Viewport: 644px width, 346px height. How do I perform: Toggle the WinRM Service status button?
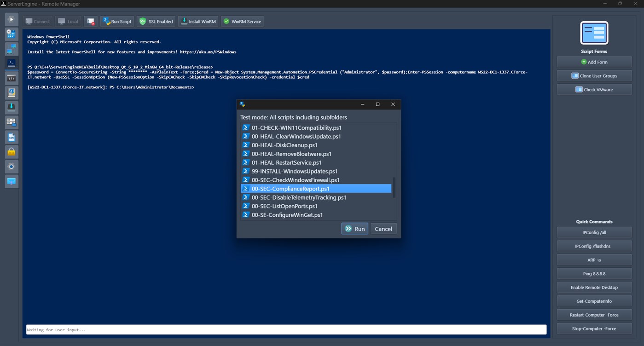(x=242, y=21)
